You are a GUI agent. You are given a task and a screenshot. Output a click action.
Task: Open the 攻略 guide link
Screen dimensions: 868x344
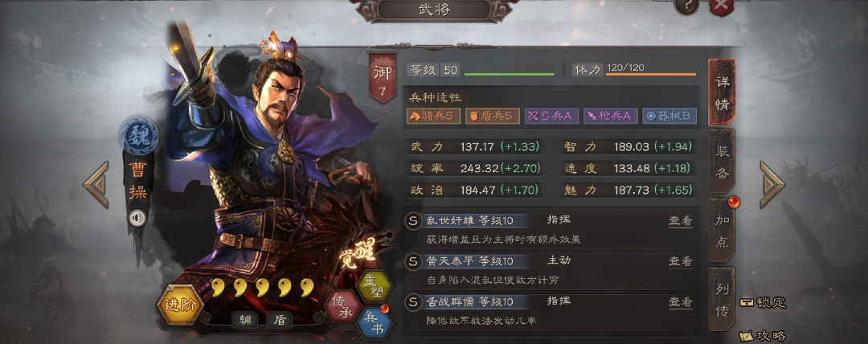click(x=763, y=336)
